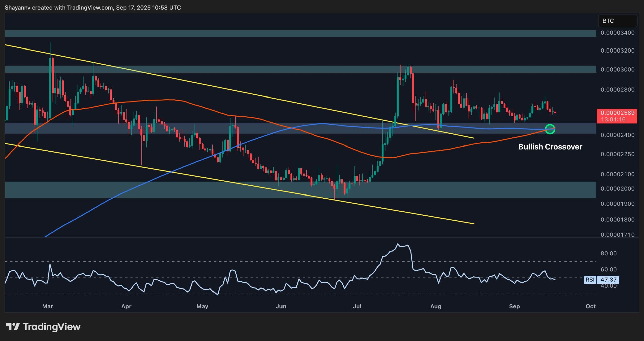Click the Aug label on time axis
This screenshot has width=644, height=341.
[x=436, y=306]
